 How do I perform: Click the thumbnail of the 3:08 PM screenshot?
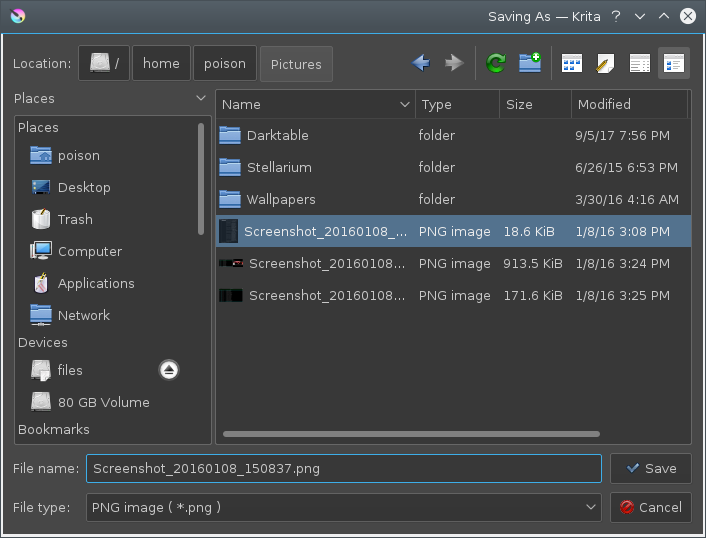(228, 231)
